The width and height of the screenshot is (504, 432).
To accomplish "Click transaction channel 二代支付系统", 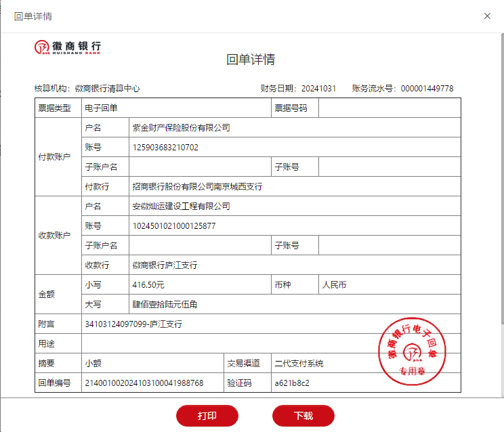I will [x=299, y=364].
